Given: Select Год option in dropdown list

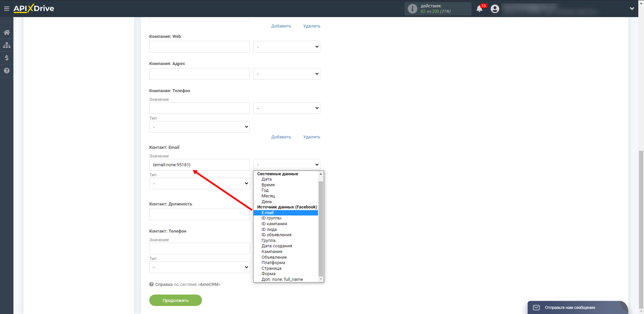Looking at the screenshot, I should click(x=285, y=190).
